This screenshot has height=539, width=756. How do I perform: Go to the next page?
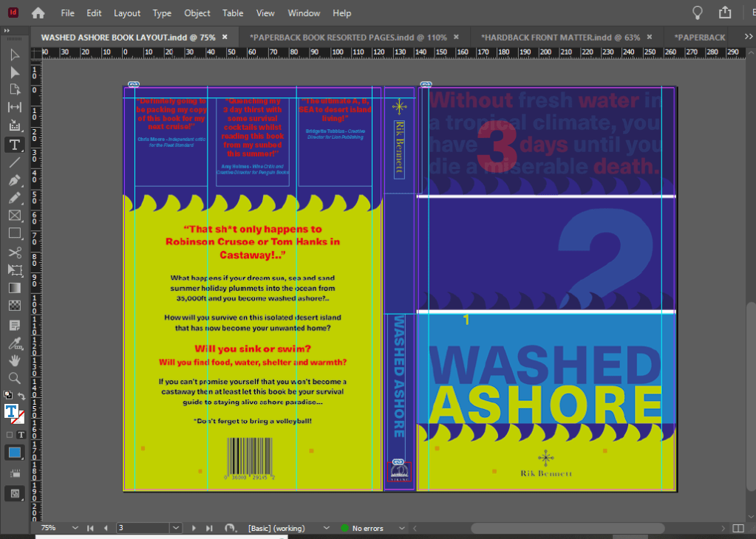point(194,528)
